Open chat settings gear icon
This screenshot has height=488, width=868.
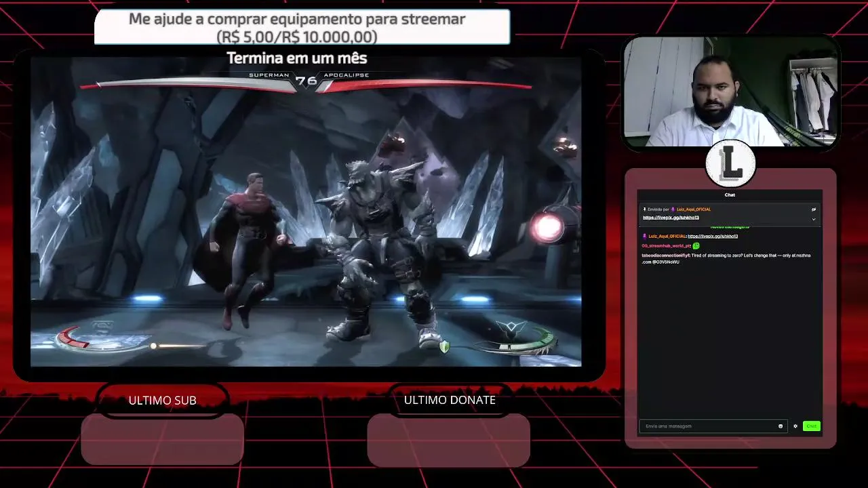795,426
